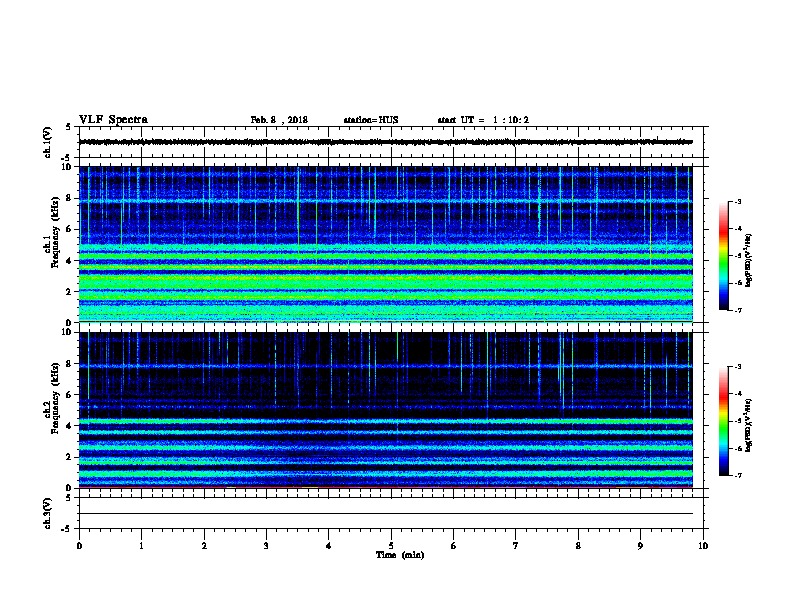The width and height of the screenshot is (792, 612).
Task: Click the "8" kHz tick on ch.1 frequency axis
Action: coord(69,198)
